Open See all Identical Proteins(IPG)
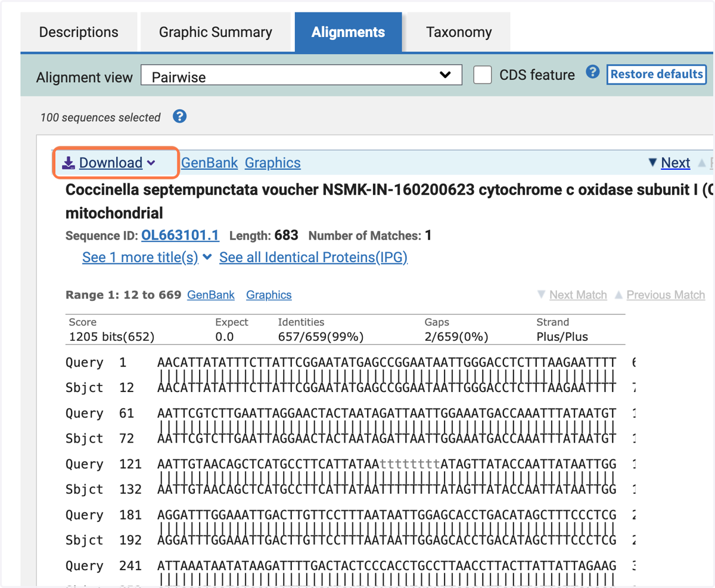The height and width of the screenshot is (588, 715). (313, 257)
